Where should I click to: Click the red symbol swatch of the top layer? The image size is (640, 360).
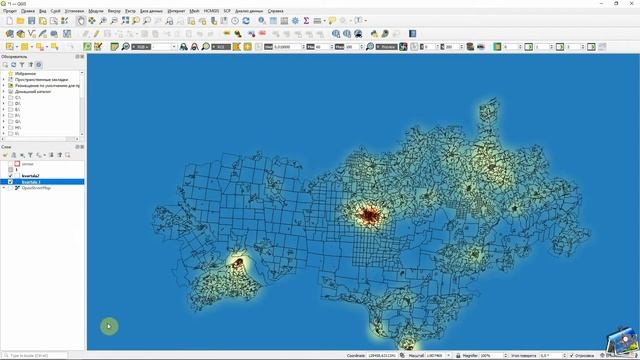[17, 164]
